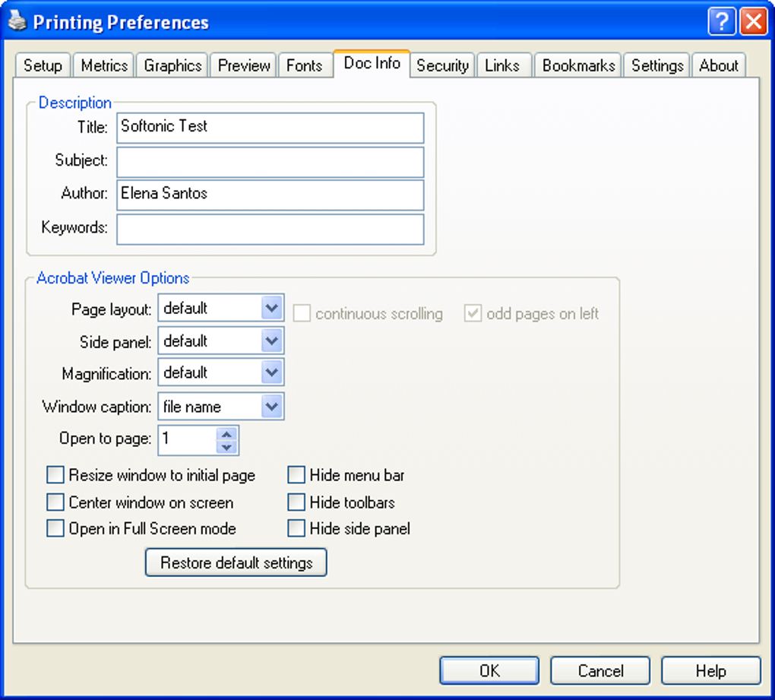This screenshot has width=775, height=700.
Task: Click the Help button at bottom
Action: click(710, 671)
